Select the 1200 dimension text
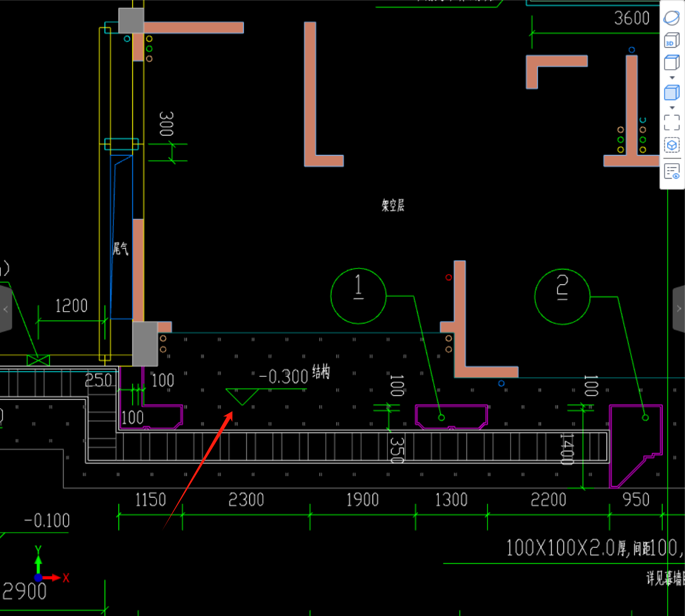 pyautogui.click(x=71, y=306)
